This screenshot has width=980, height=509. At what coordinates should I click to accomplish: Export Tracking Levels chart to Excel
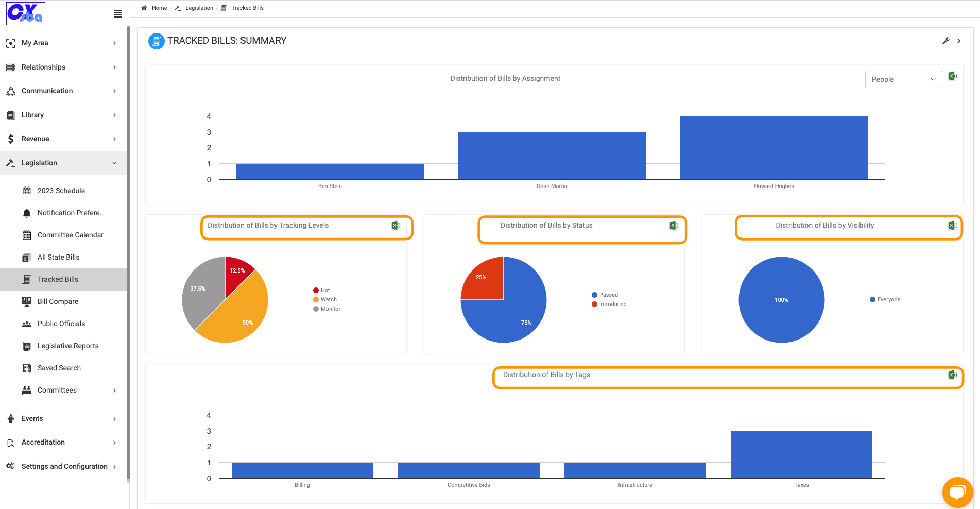click(396, 225)
